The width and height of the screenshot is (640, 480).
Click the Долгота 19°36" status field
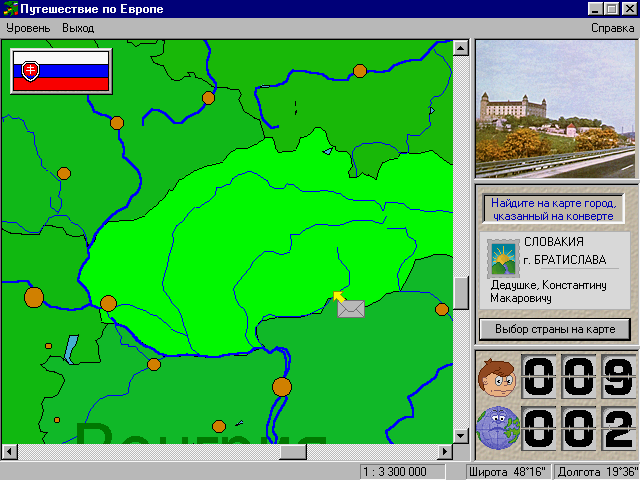pyautogui.click(x=597, y=472)
